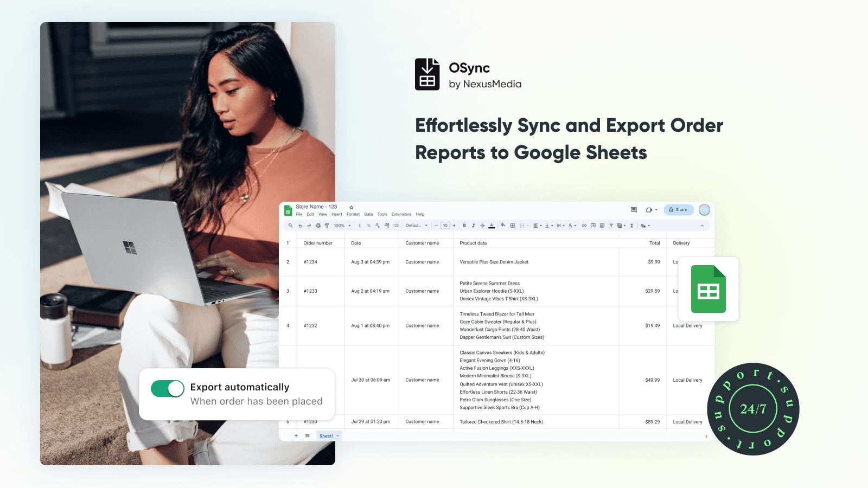
Task: Toggle Export automatically switch
Action: pos(167,388)
